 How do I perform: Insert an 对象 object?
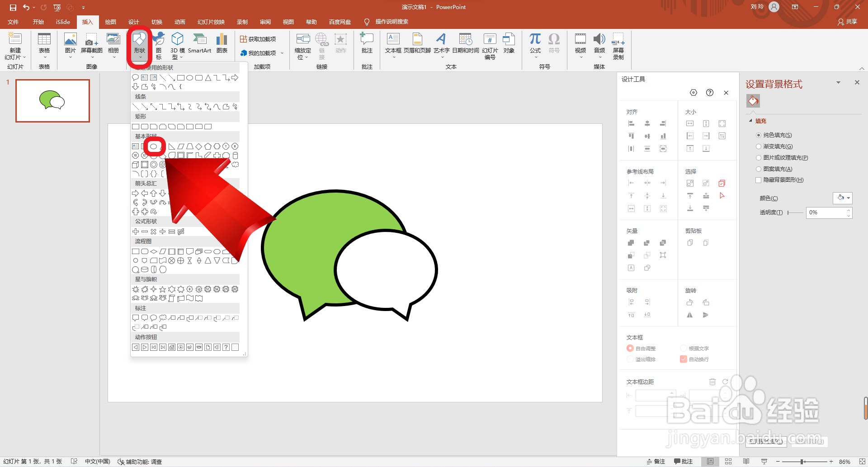pos(509,43)
